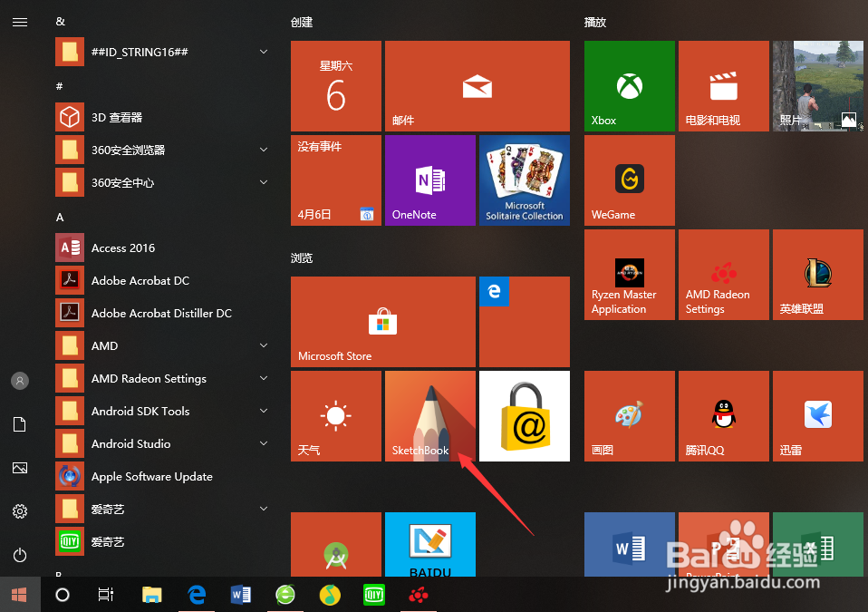
Task: Open the calendar tile showing 星期六 6
Action: (x=336, y=86)
